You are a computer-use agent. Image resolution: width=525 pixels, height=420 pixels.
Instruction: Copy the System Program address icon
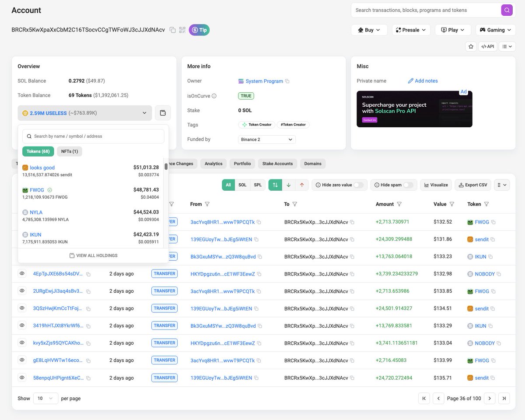click(287, 81)
